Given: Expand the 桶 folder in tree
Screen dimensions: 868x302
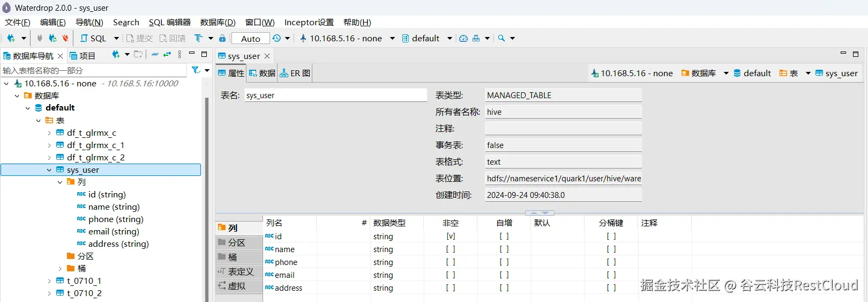Looking at the screenshot, I should 60,268.
